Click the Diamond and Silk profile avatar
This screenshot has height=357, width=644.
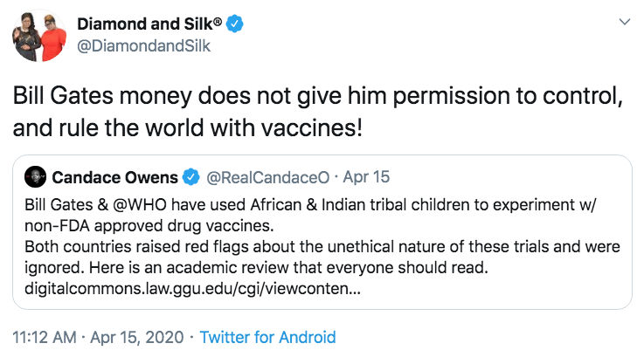[38, 37]
